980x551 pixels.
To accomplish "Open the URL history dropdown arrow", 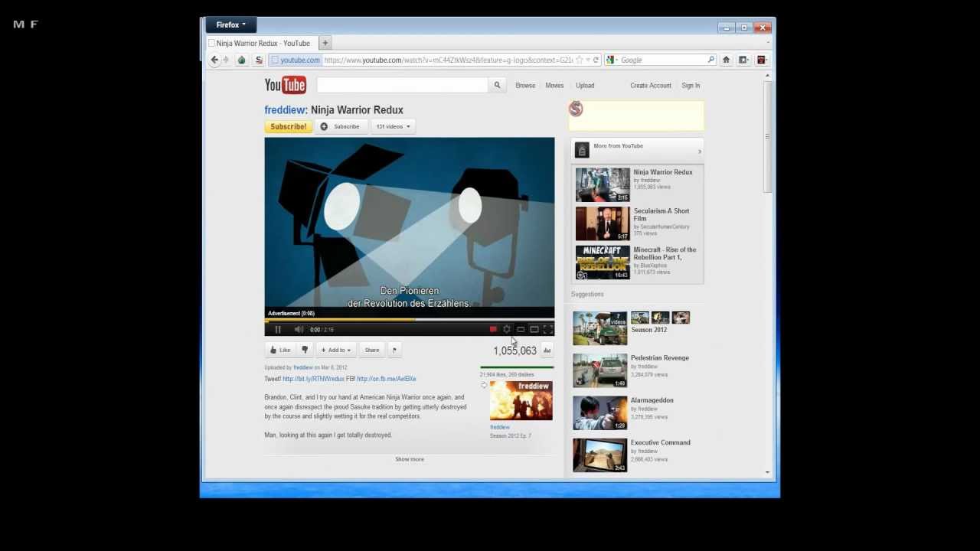I will [588, 60].
